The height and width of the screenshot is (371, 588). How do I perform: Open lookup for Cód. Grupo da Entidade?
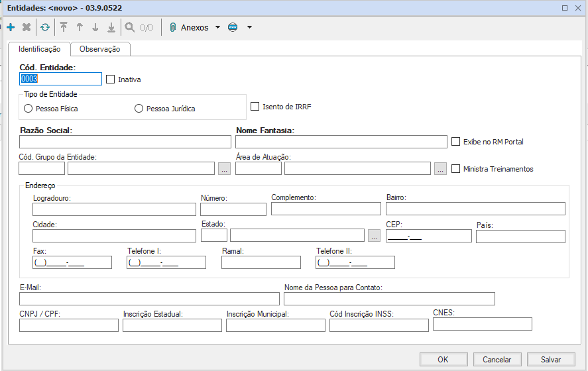pos(225,168)
